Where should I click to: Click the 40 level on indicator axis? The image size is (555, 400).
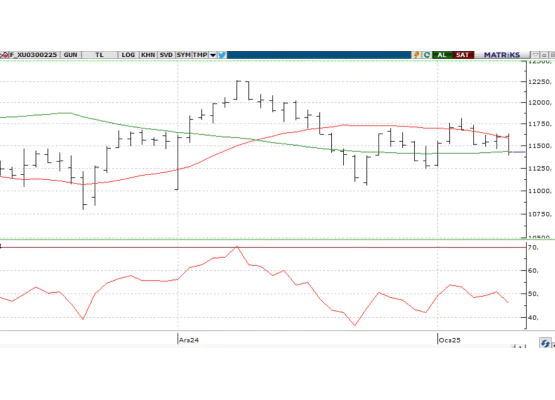533,318
